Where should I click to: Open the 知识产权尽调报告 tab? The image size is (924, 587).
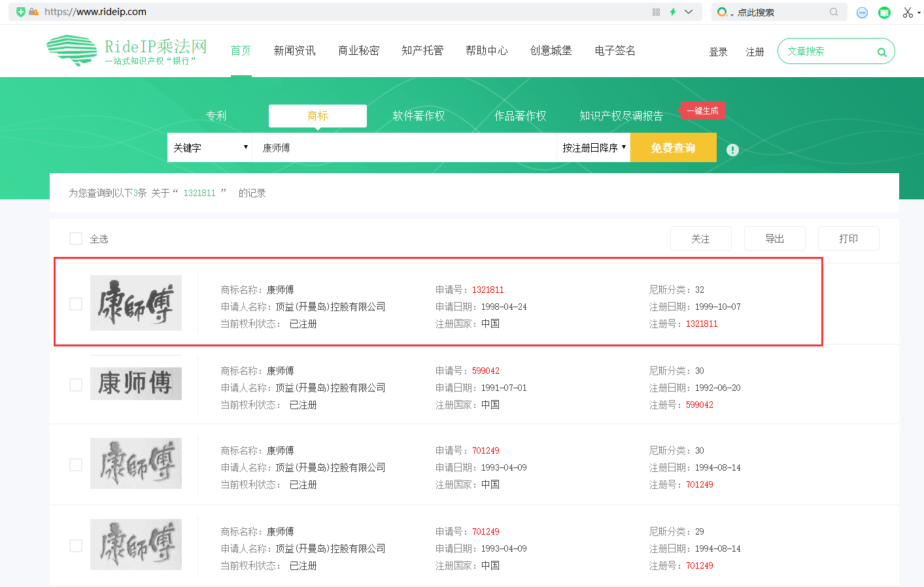(621, 116)
